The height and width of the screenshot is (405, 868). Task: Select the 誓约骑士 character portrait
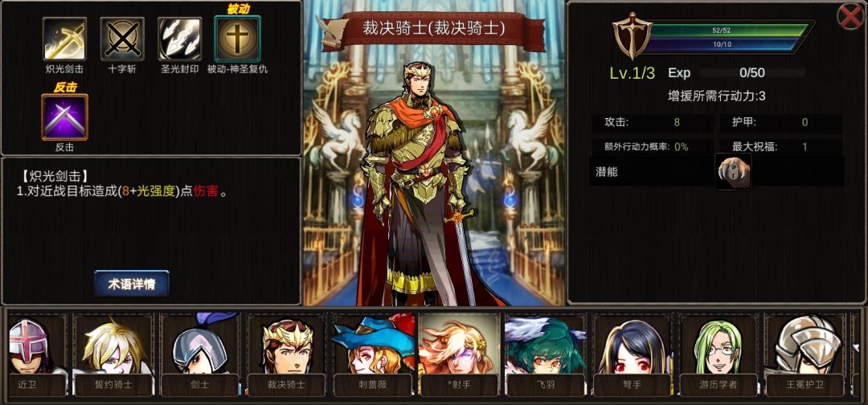point(113,356)
